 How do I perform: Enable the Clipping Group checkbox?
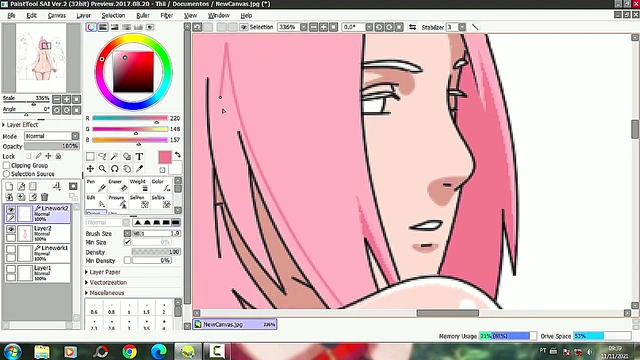click(x=7, y=165)
